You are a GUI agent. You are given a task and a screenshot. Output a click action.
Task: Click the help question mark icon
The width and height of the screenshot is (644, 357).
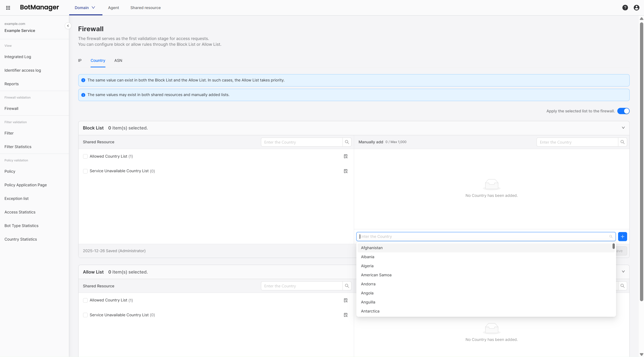625,8
